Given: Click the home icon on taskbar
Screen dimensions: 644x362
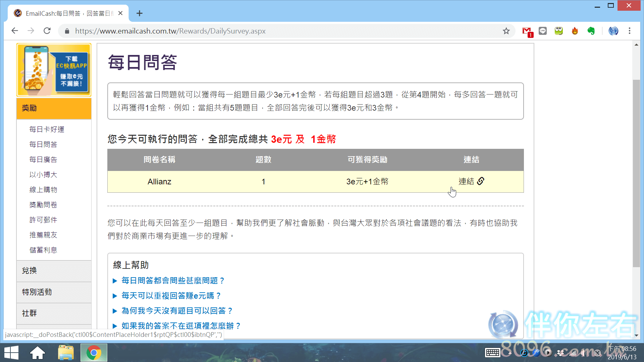Looking at the screenshot, I should [x=38, y=353].
